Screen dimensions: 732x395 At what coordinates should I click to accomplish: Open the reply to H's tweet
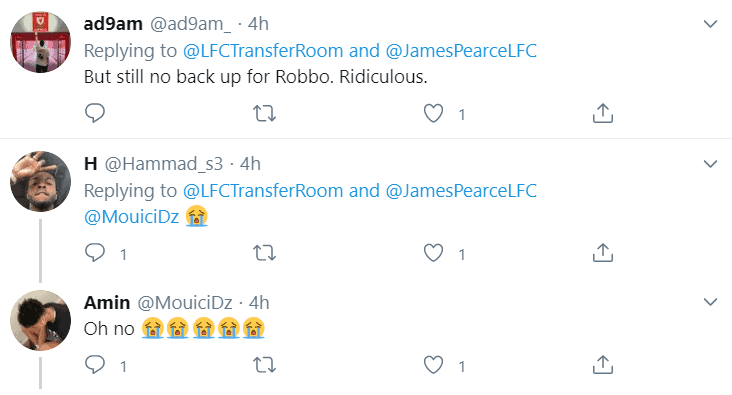95,253
